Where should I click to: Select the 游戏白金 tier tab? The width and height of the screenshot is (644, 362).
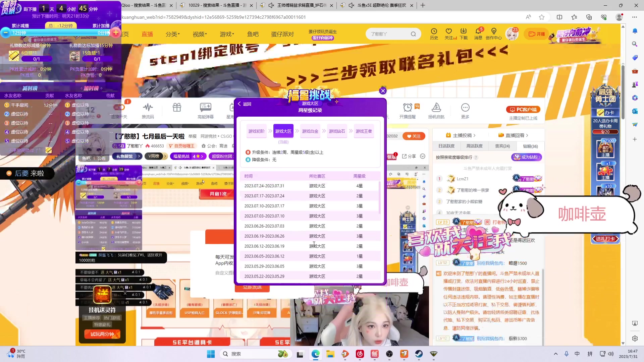point(310,131)
